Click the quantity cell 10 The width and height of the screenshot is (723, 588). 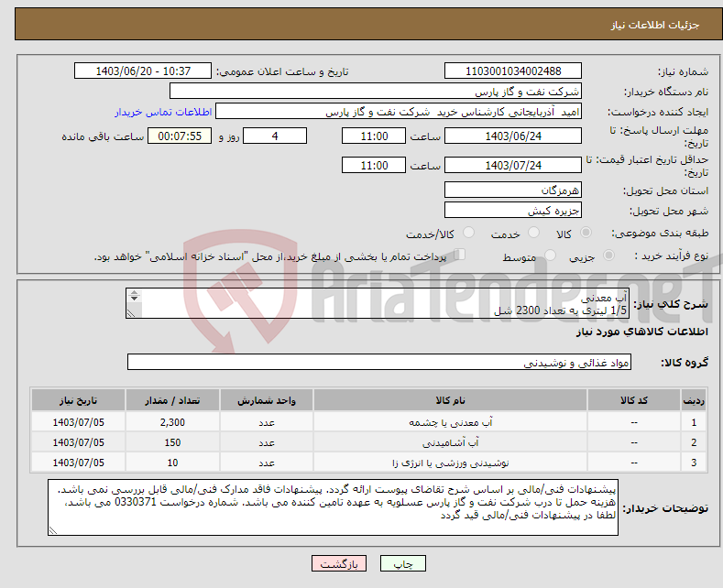(172, 463)
